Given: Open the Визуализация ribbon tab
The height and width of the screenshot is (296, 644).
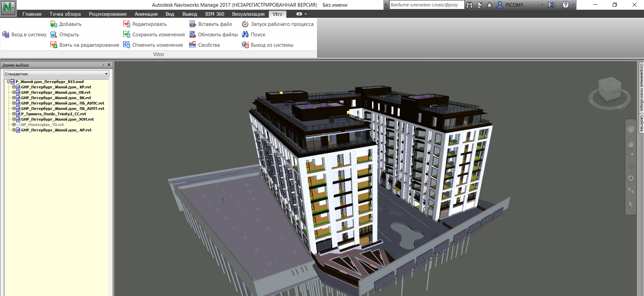Looking at the screenshot, I should pos(248,14).
